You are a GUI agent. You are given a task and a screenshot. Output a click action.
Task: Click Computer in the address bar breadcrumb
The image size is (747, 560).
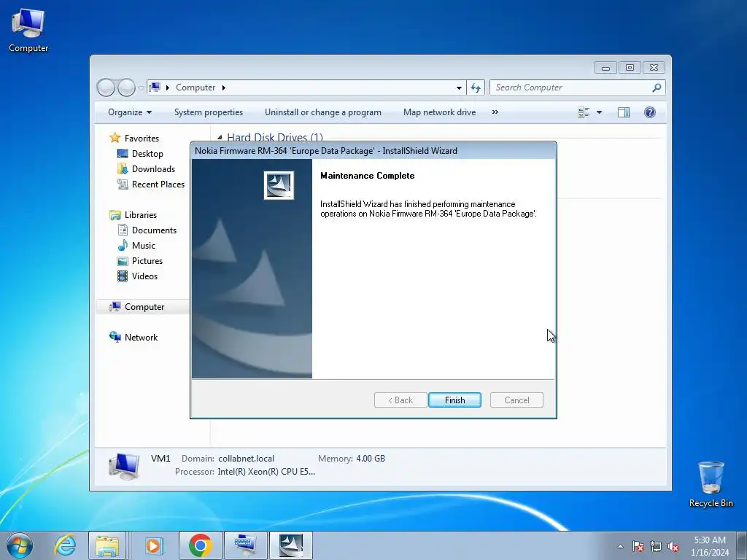196,87
